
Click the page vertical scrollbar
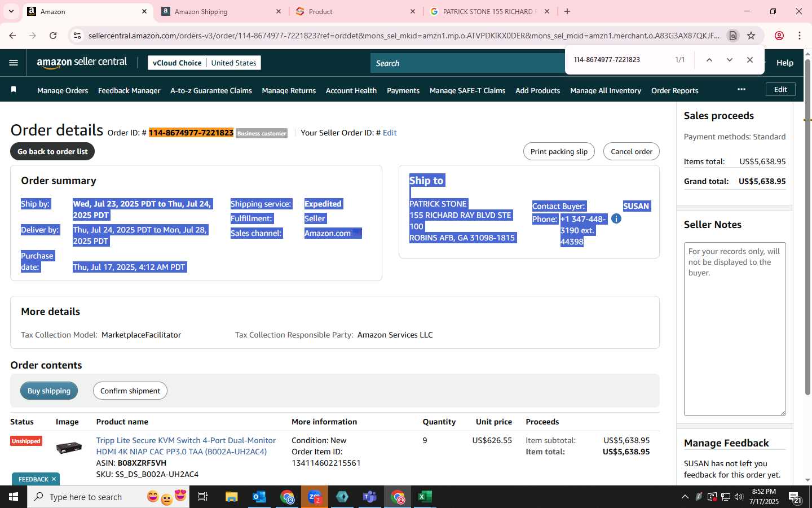point(807,226)
